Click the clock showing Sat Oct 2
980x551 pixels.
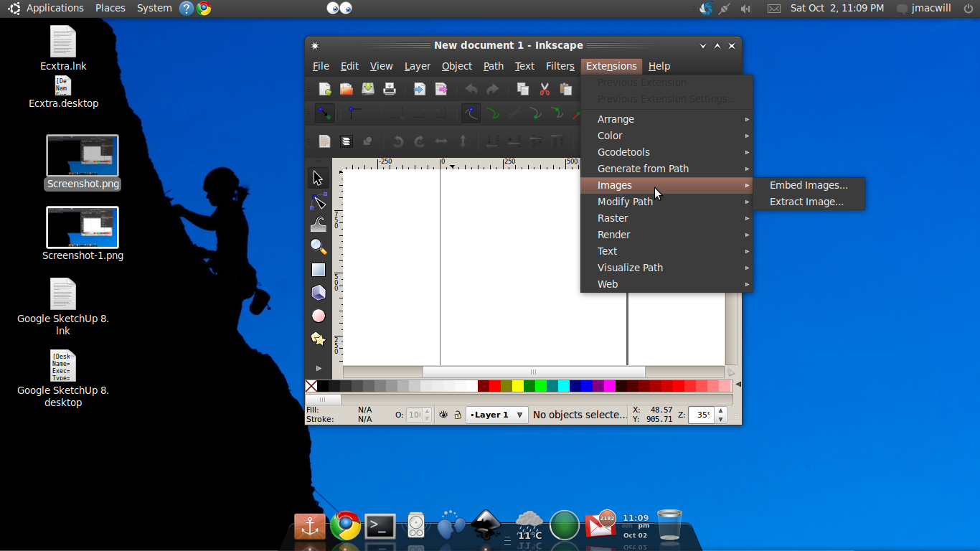pyautogui.click(x=837, y=8)
